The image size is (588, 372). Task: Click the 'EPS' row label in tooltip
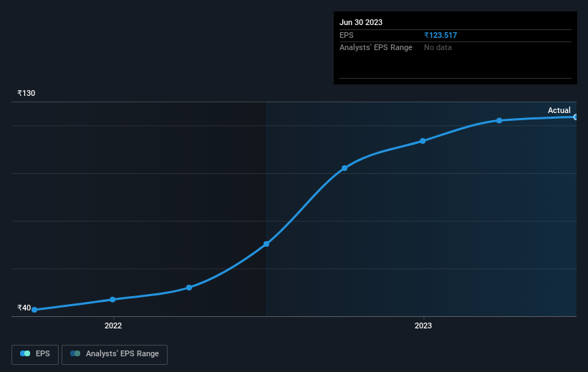346,35
